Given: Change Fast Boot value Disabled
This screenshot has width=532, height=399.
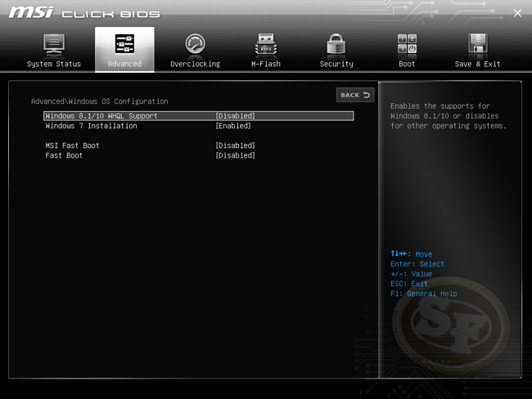Looking at the screenshot, I should (x=235, y=155).
